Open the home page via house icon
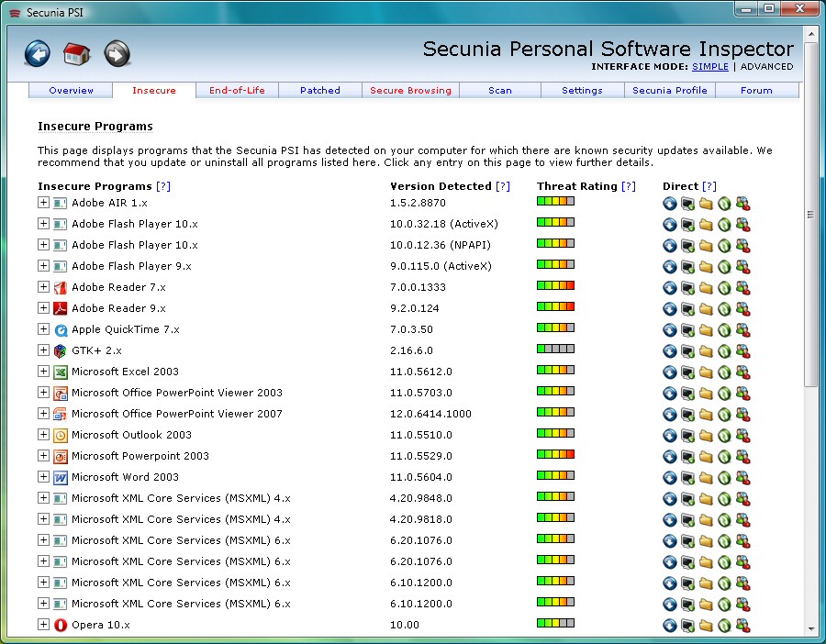The width and height of the screenshot is (826, 644). click(x=77, y=54)
